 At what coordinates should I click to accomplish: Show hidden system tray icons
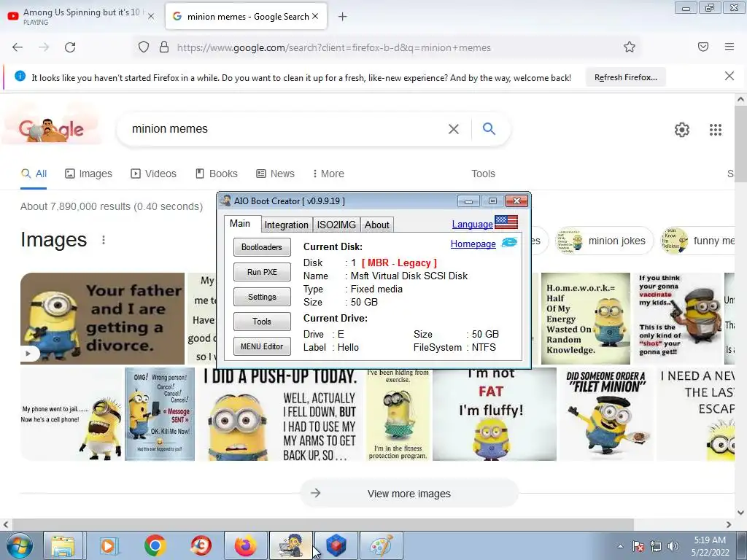click(x=620, y=546)
